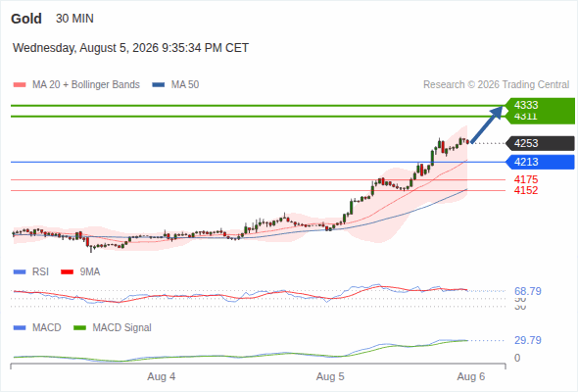Click the MACD blue legend swatch
578x392 pixels.
click(20, 328)
